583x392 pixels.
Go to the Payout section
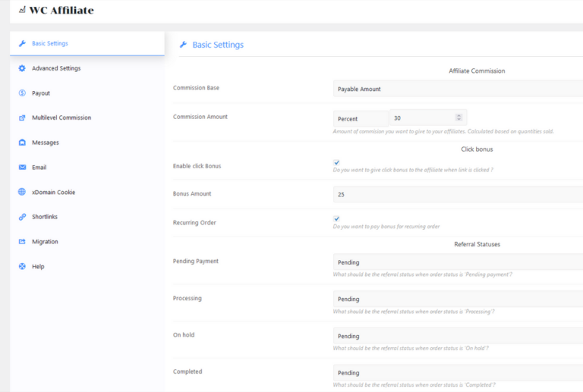coord(87,93)
